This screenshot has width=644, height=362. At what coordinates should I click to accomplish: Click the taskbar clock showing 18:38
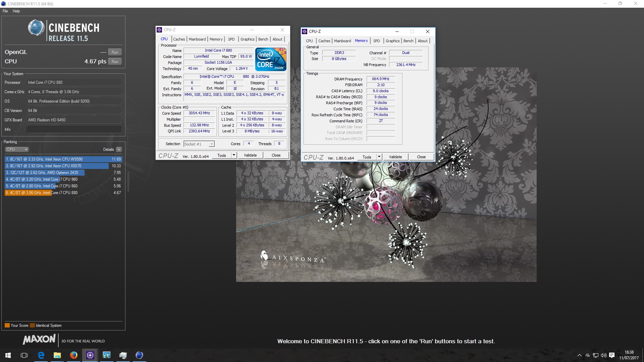tap(629, 355)
